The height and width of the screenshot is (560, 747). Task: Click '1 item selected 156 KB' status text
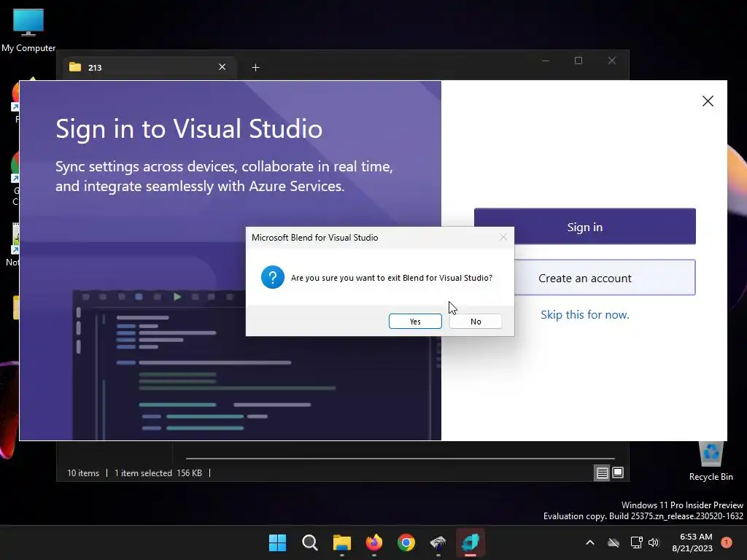(158, 472)
